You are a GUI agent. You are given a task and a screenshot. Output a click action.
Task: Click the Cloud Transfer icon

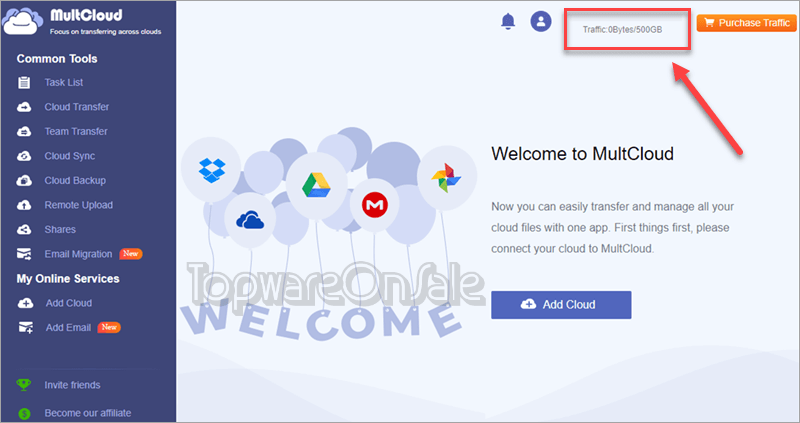(24, 107)
